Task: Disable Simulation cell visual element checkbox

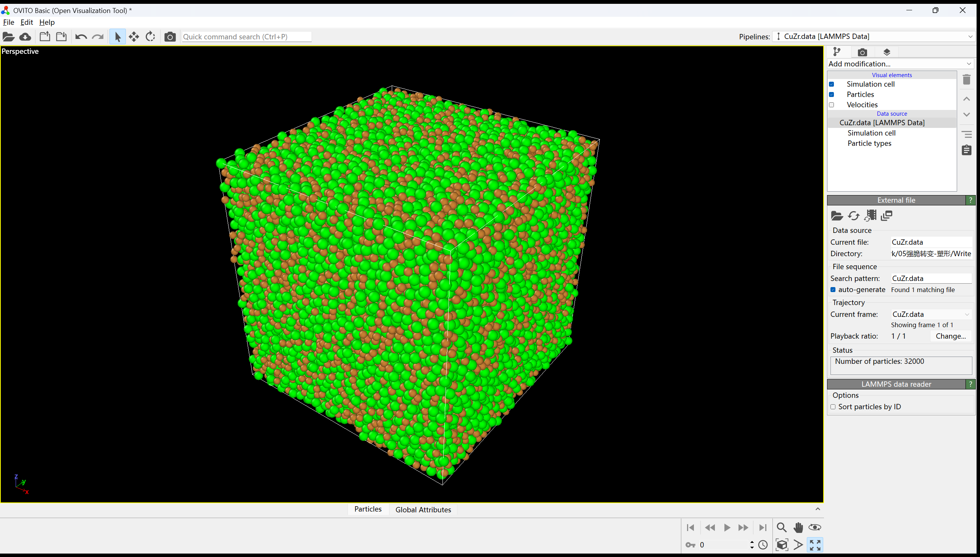Action: [832, 84]
